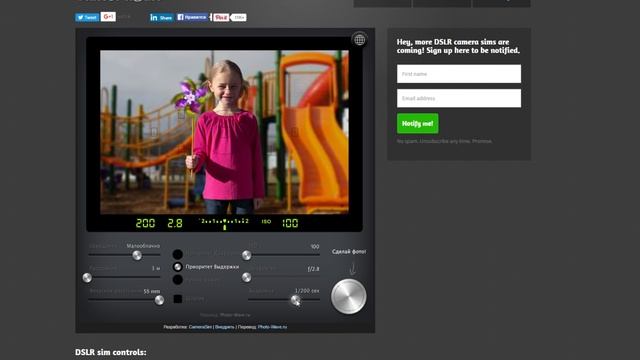Click the Google +1 share button
Image resolution: width=640 pixels, height=360 pixels.
click(108, 17)
